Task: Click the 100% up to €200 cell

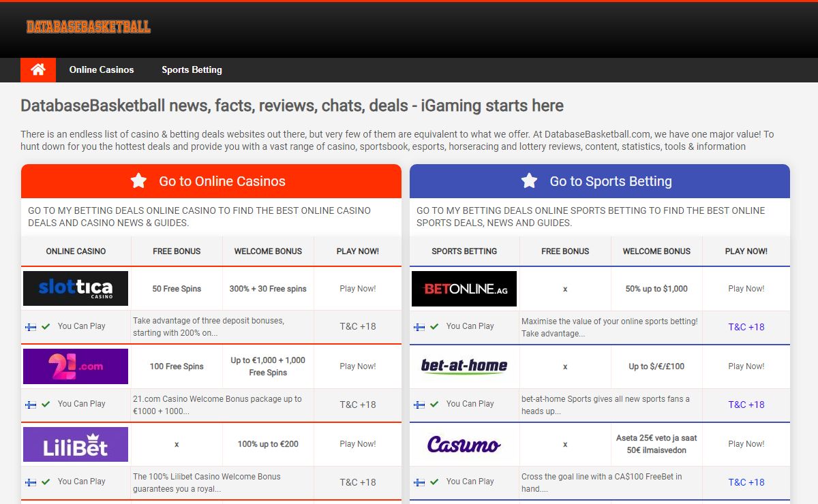Action: (x=268, y=444)
